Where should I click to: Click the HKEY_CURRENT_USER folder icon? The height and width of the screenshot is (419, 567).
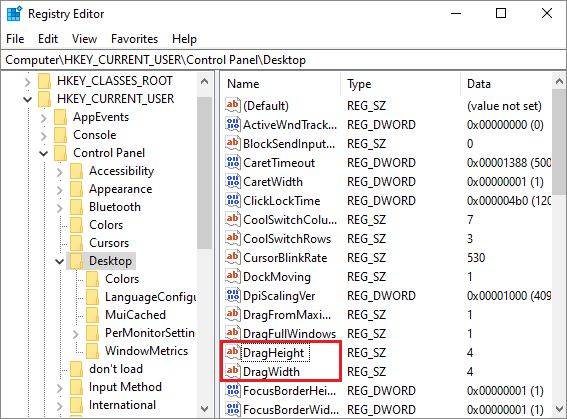tap(44, 99)
